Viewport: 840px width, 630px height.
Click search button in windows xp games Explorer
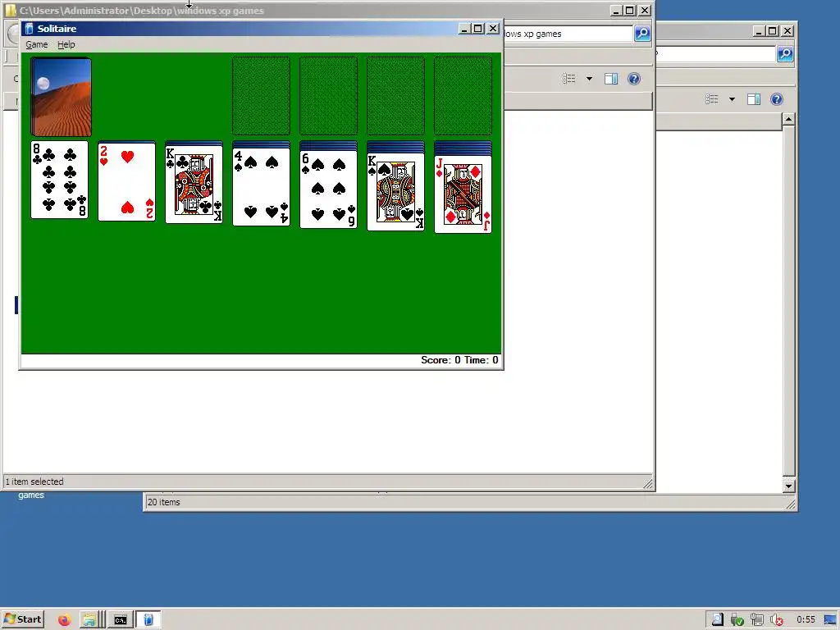tap(641, 34)
